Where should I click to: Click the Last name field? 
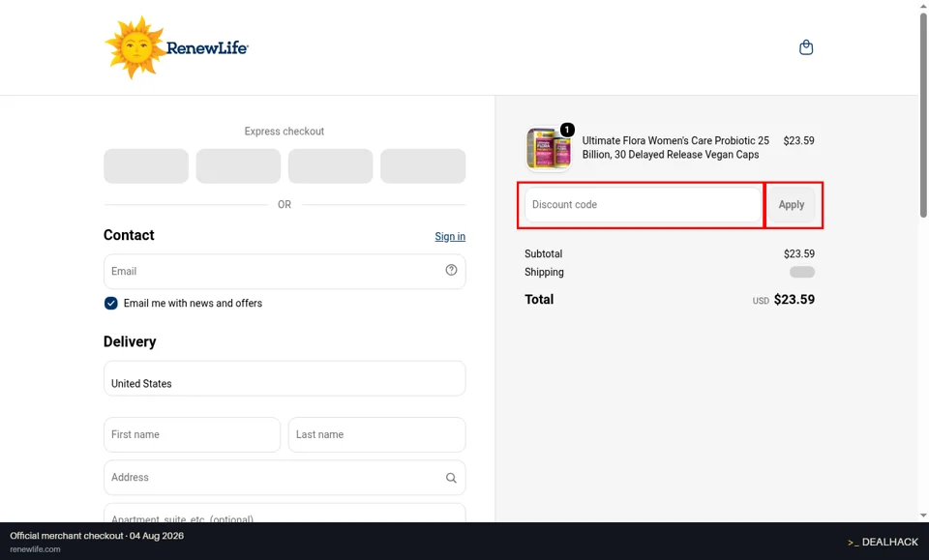[x=376, y=434]
